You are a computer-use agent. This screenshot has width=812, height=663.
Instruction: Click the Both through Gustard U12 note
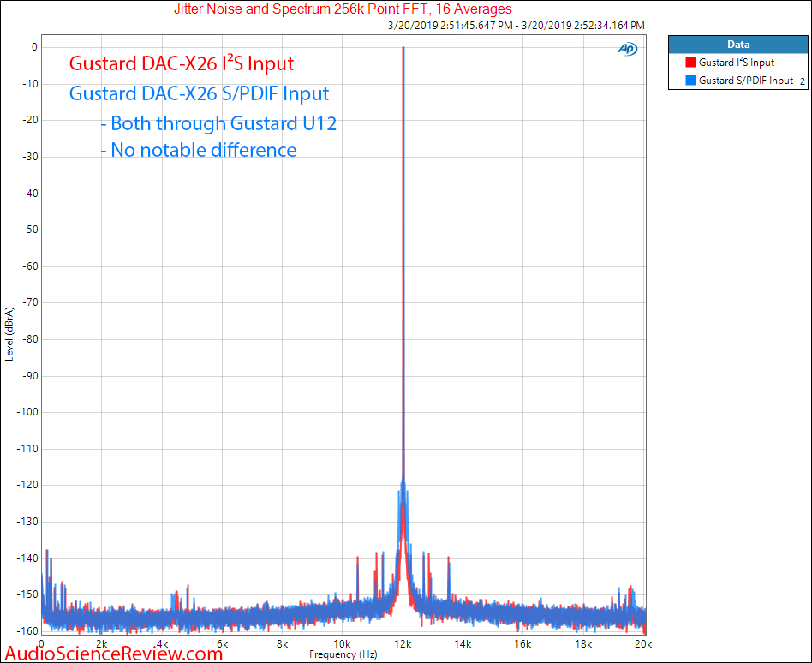pyautogui.click(x=218, y=124)
